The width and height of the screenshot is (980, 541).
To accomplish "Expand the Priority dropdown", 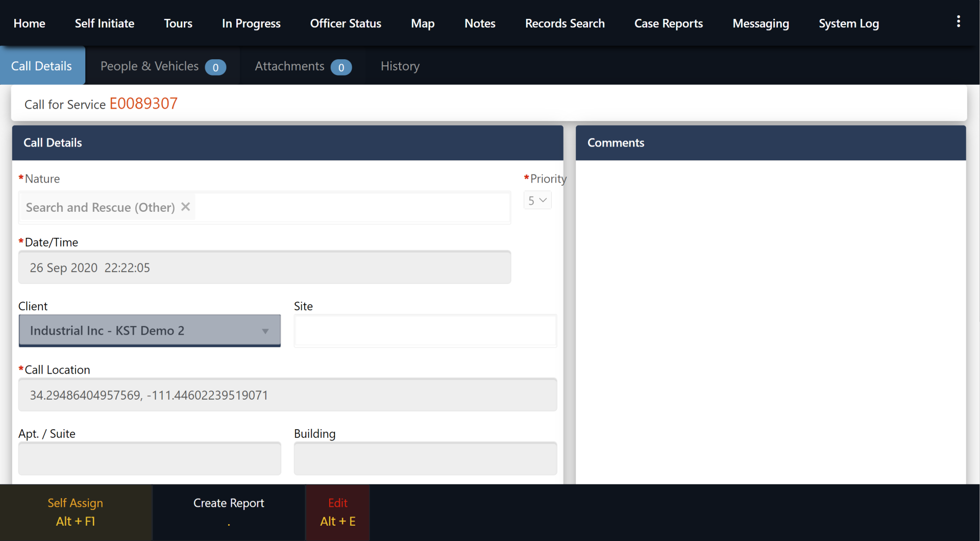I will pyautogui.click(x=537, y=201).
